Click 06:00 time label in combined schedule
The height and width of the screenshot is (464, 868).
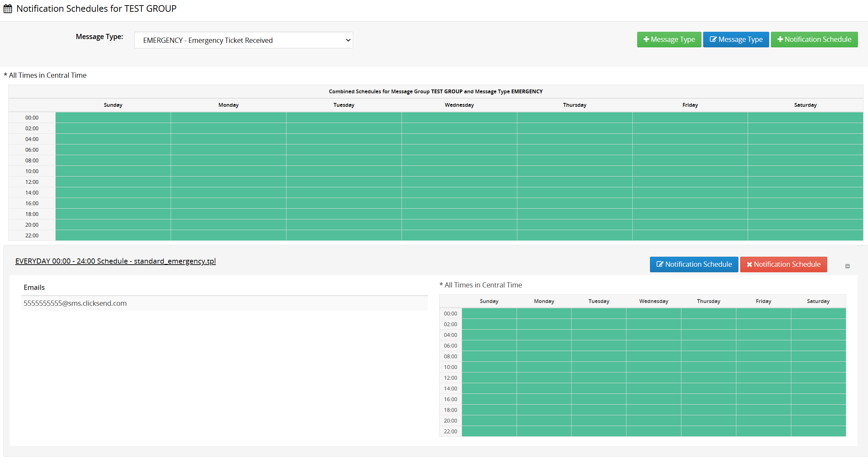click(32, 150)
